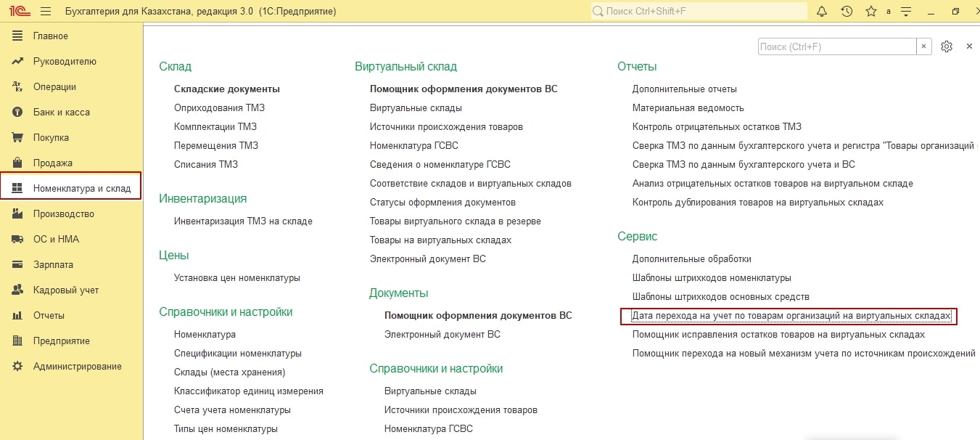
Task: Open Материальная ведомость report
Action: [x=688, y=107]
